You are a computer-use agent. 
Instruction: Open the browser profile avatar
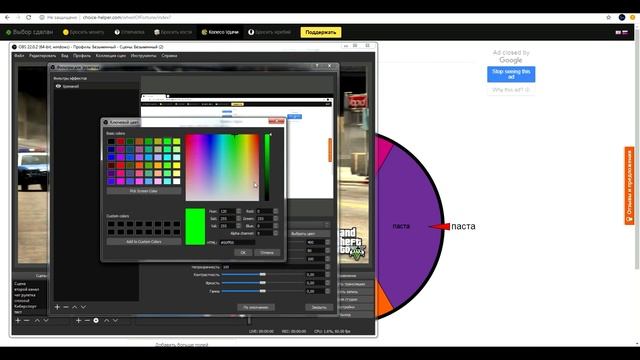(x=622, y=18)
